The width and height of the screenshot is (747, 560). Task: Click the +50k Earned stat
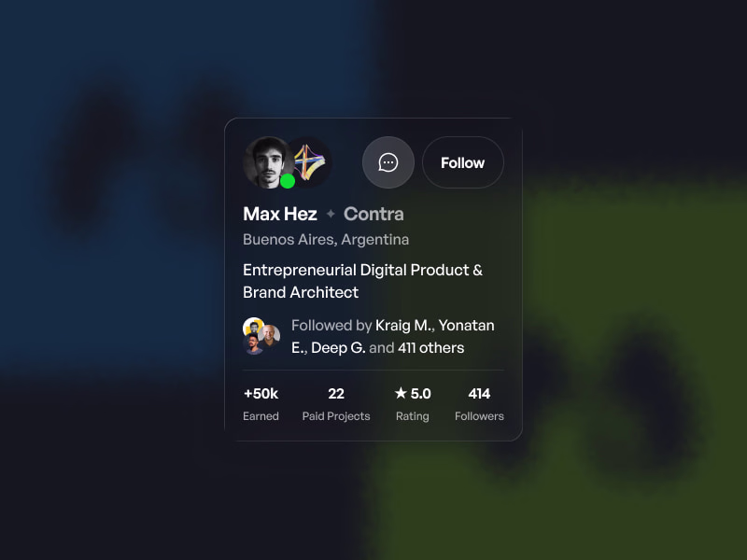click(261, 404)
